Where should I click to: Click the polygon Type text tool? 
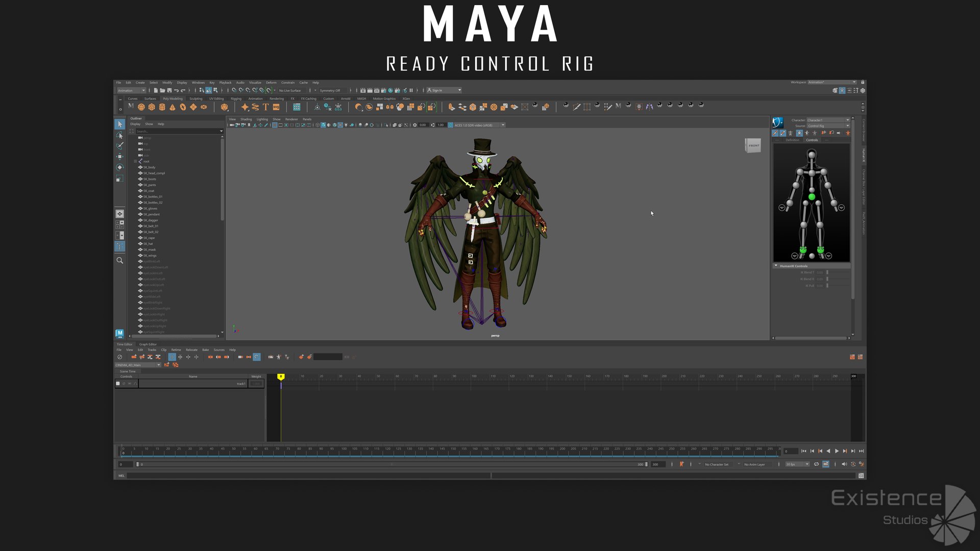click(265, 107)
